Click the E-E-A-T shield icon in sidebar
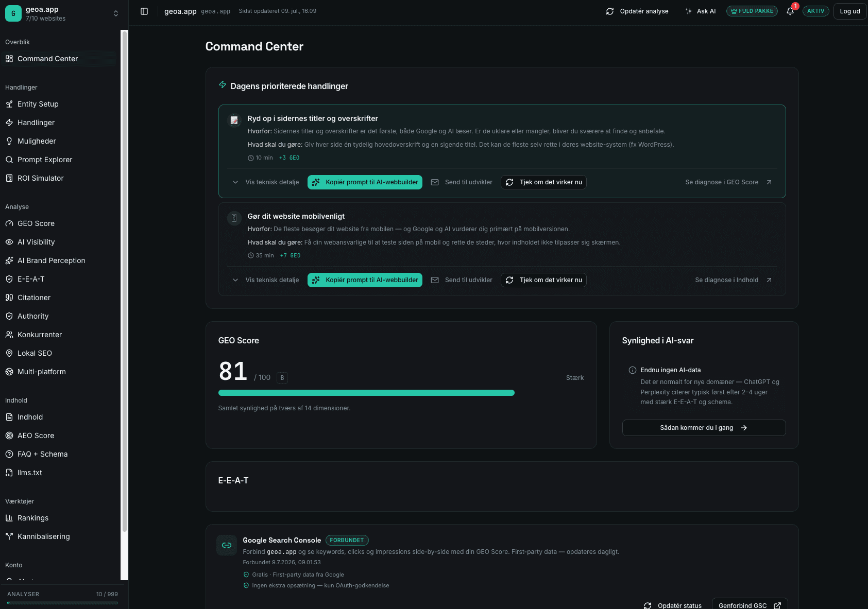The image size is (868, 609). point(9,279)
